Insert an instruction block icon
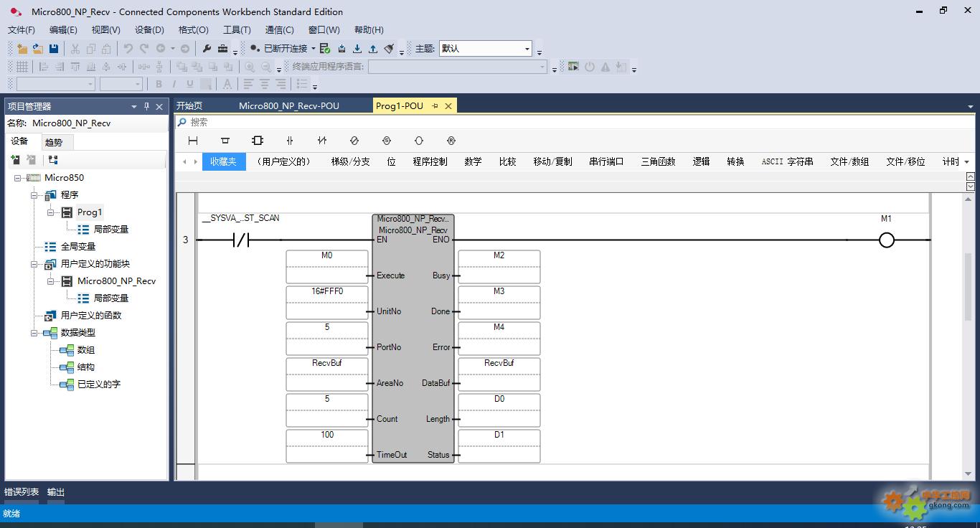The height and width of the screenshot is (528, 980). coord(258,141)
